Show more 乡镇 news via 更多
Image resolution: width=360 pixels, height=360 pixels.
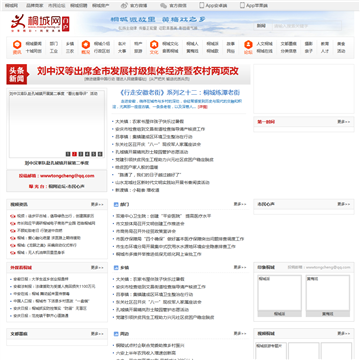[240, 267]
